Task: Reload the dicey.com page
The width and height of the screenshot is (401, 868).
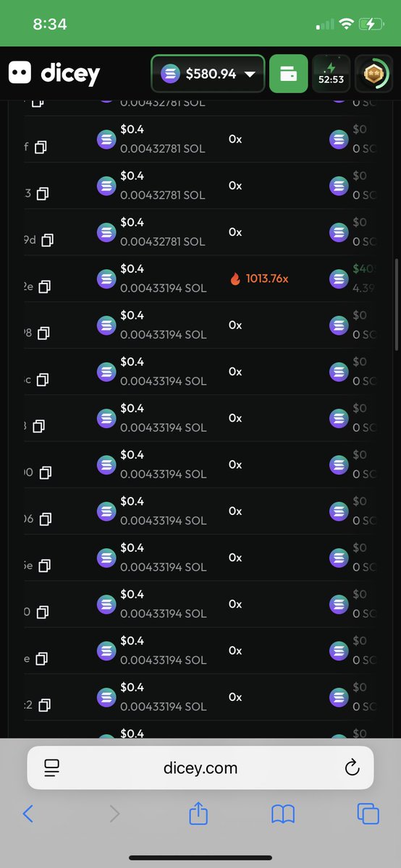Action: [x=352, y=768]
